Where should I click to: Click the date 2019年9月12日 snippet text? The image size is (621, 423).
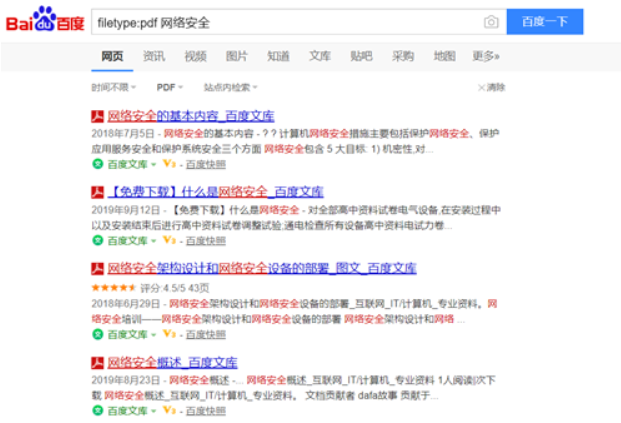point(126,210)
